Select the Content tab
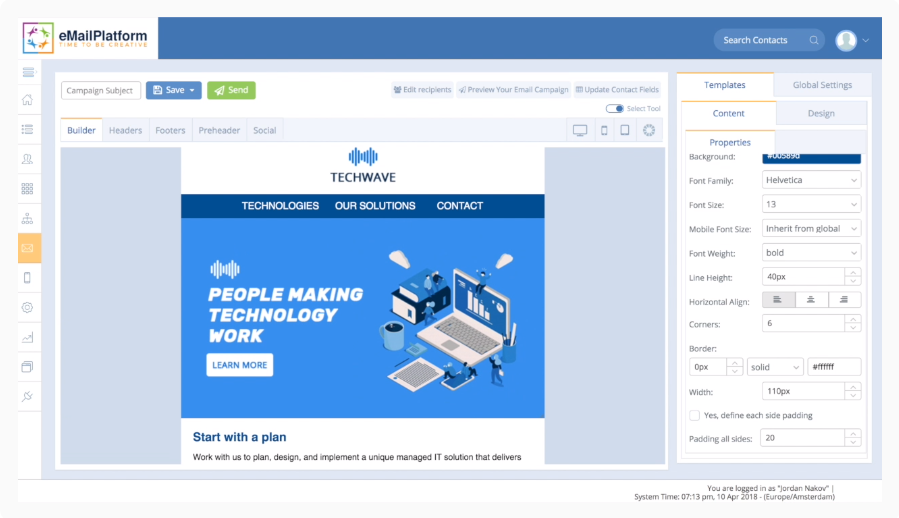Viewport: 899px width, 518px height. click(729, 113)
